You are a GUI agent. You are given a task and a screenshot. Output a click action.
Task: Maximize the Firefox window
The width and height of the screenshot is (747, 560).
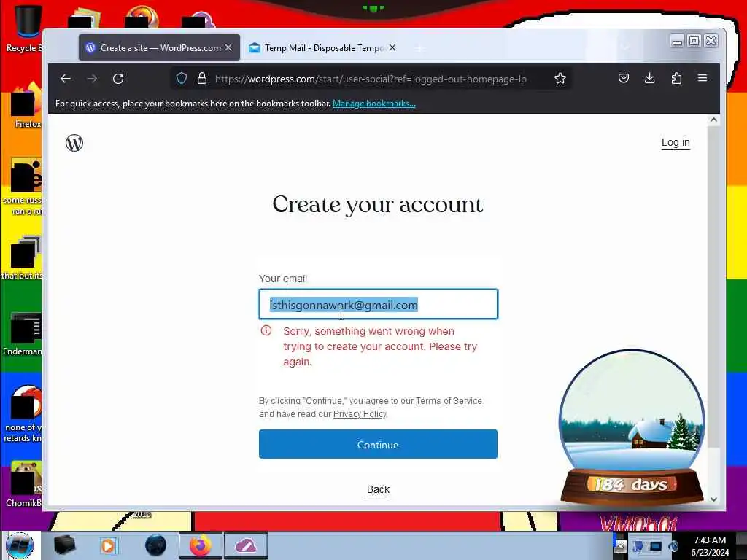point(694,41)
